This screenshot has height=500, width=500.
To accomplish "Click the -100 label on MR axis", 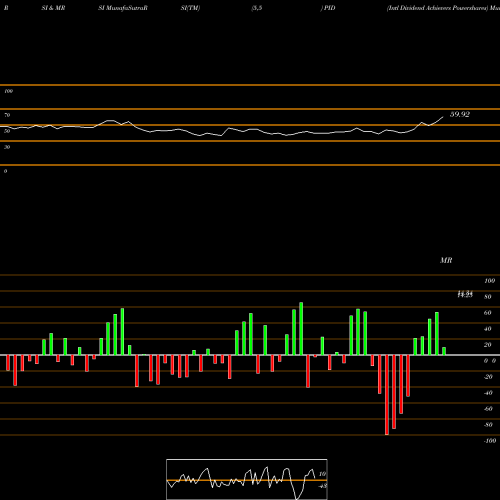I will [x=490, y=441].
